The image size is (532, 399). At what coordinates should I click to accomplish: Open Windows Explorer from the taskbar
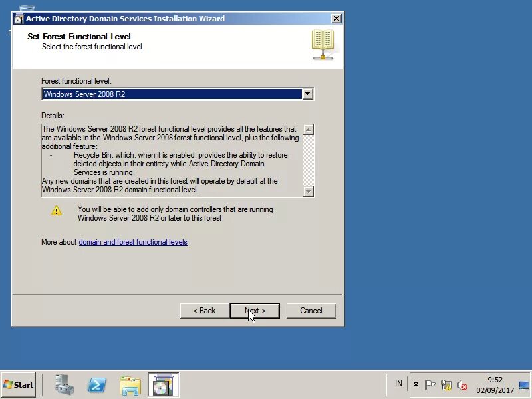point(130,386)
